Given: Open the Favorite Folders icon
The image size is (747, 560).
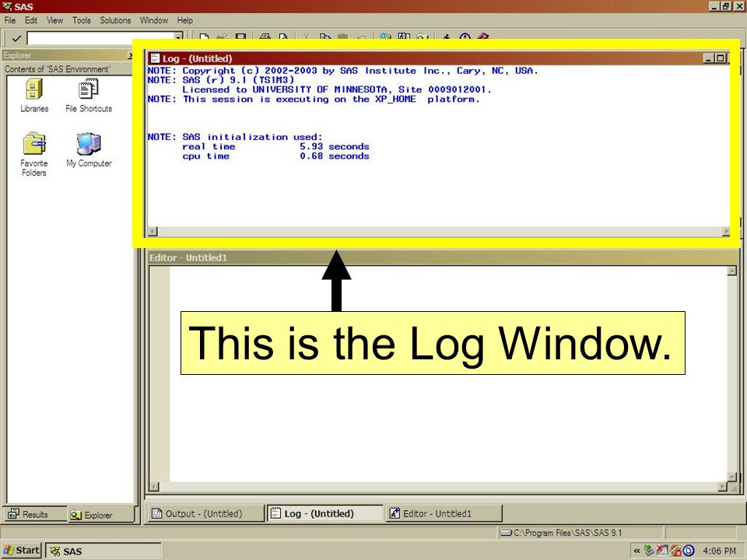Looking at the screenshot, I should click(33, 154).
